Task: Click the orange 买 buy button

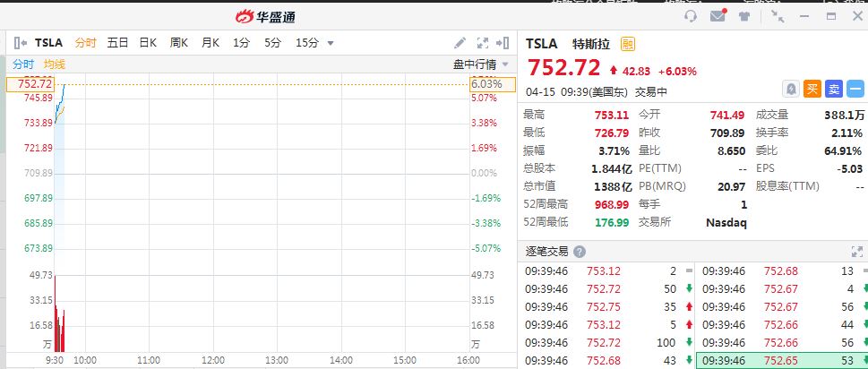Action: tap(812, 88)
